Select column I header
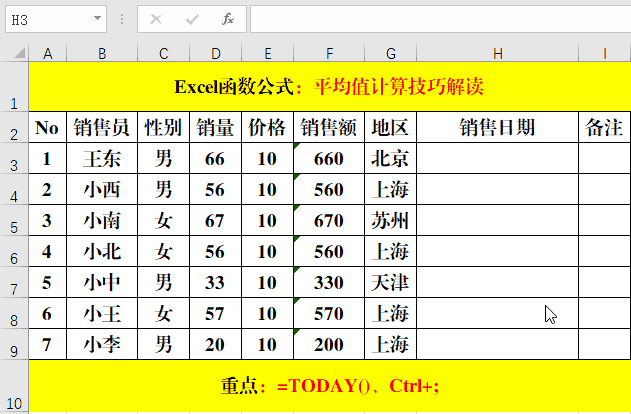The height and width of the screenshot is (414, 631). pyautogui.click(x=605, y=54)
